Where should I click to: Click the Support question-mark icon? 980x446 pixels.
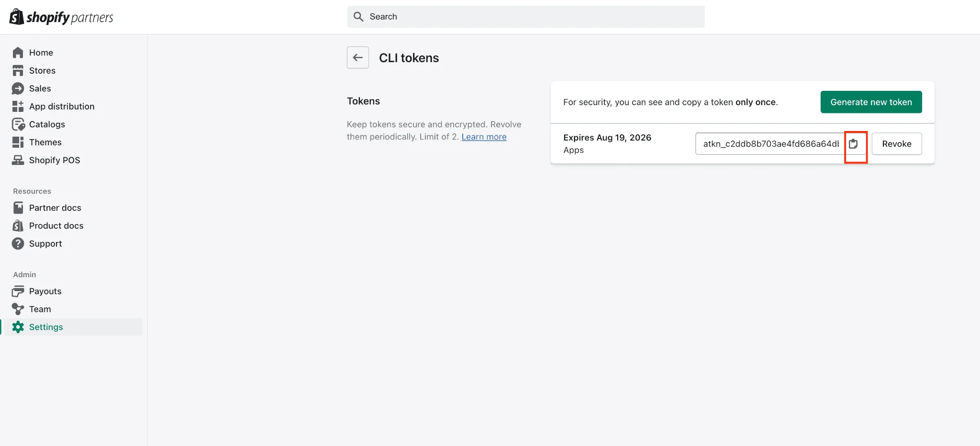(18, 243)
